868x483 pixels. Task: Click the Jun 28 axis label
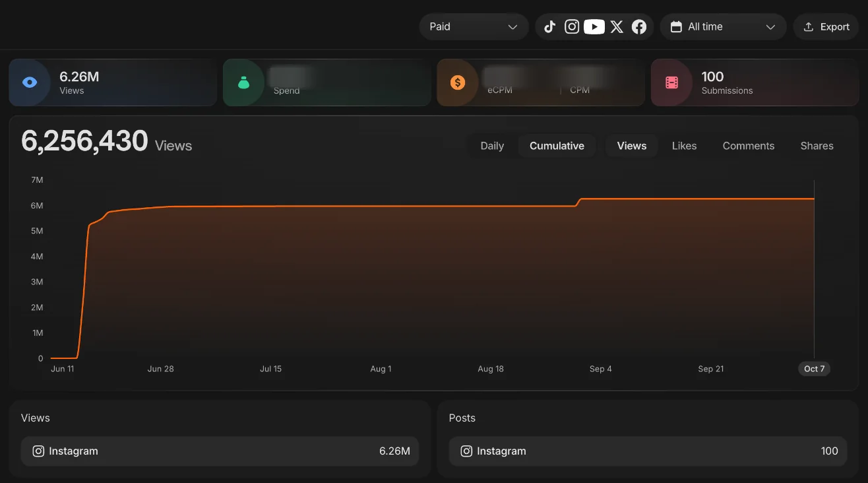pos(161,369)
